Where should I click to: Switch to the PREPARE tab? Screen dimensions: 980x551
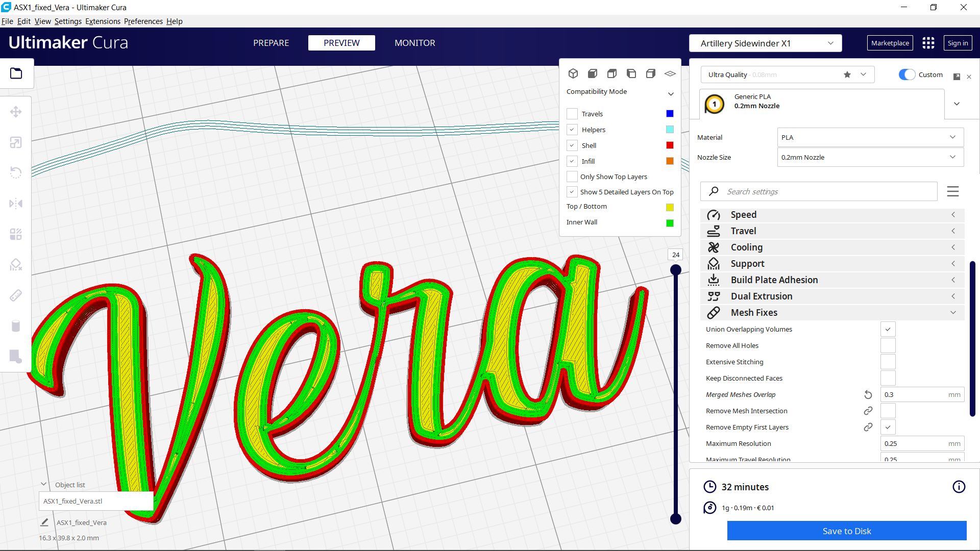tap(271, 43)
